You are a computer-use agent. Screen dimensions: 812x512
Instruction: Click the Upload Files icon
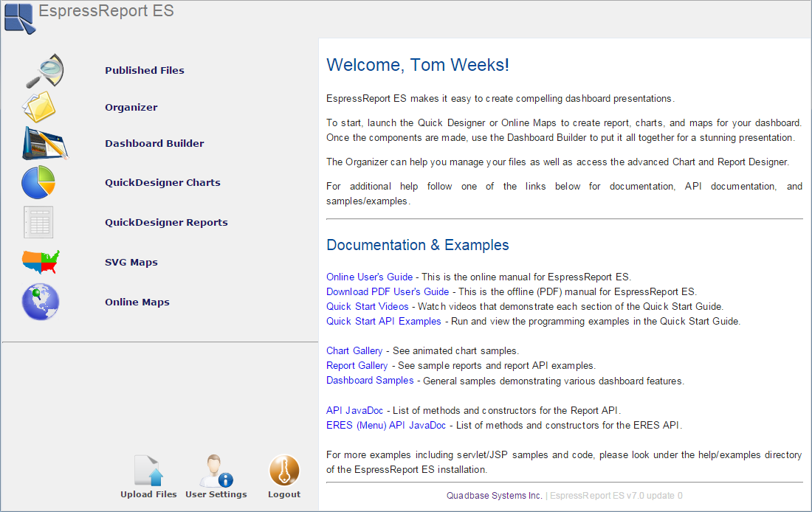(x=148, y=471)
